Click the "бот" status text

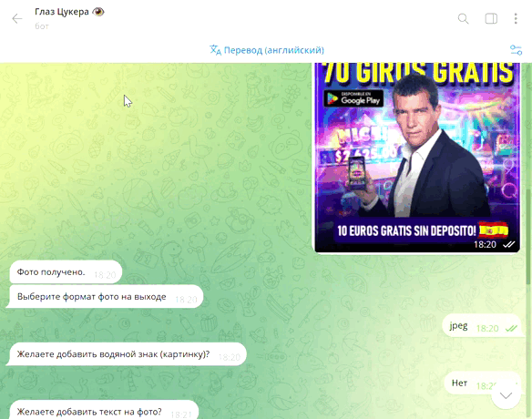click(x=42, y=26)
